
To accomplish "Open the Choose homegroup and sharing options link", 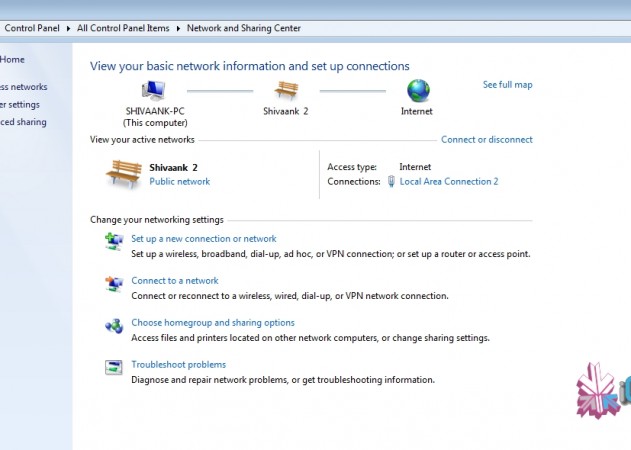I will point(213,323).
